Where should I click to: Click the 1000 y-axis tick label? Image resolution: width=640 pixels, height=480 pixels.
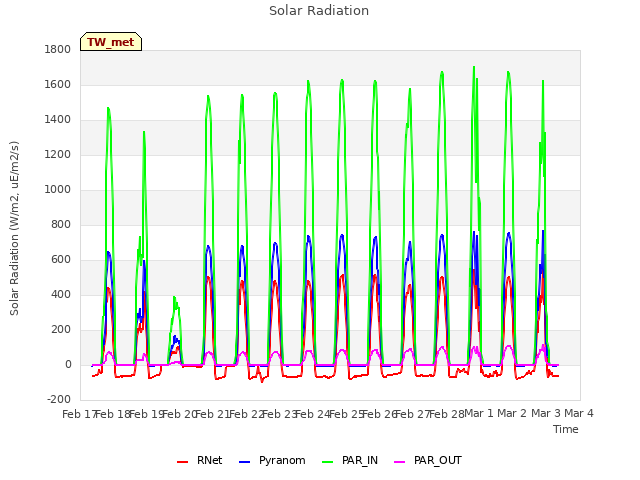tap(58, 189)
